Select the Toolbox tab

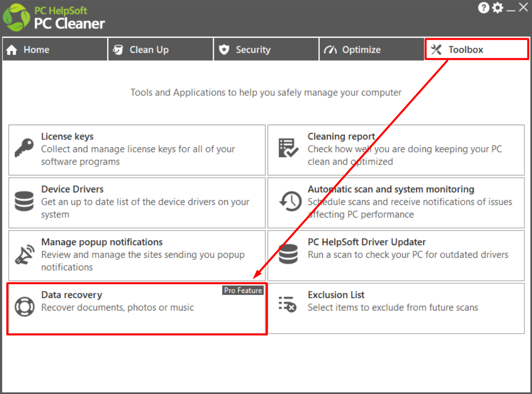pyautogui.click(x=477, y=50)
